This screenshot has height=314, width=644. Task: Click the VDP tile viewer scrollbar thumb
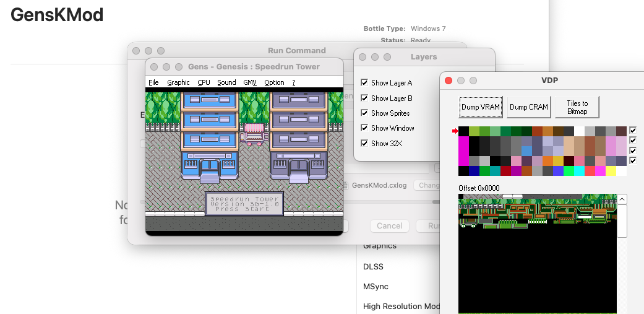(622, 220)
